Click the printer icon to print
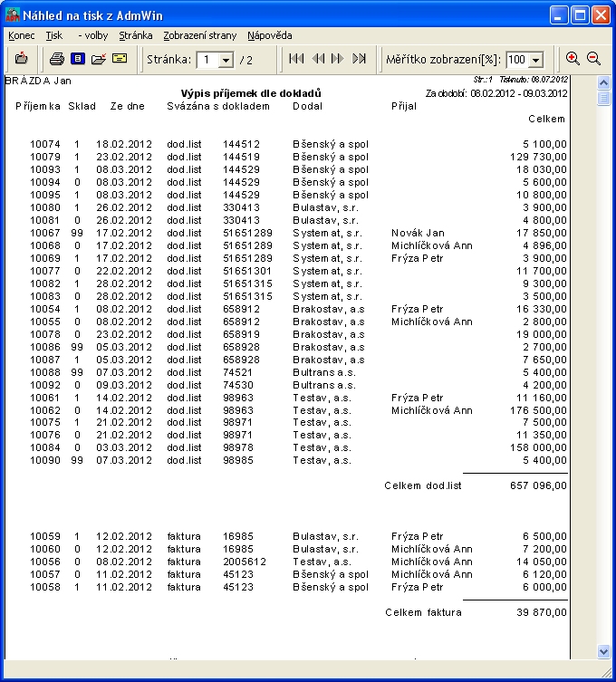The height and width of the screenshot is (682, 616). tap(56, 59)
